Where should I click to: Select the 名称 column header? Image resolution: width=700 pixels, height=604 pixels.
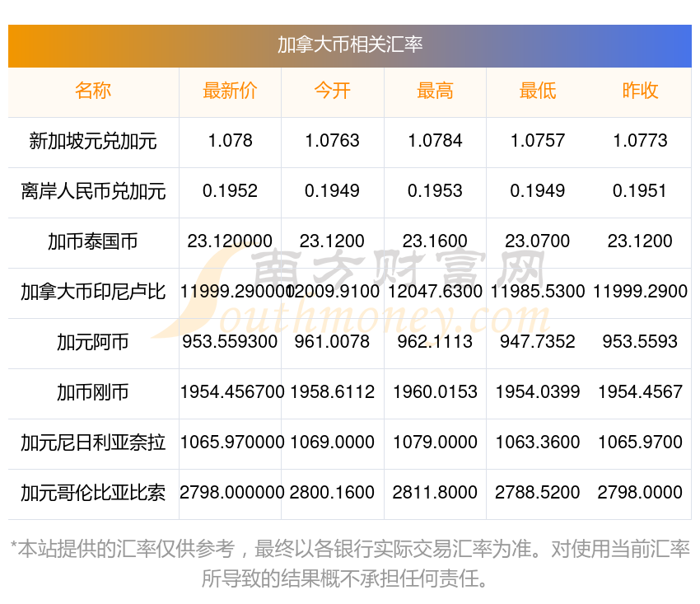(x=93, y=91)
